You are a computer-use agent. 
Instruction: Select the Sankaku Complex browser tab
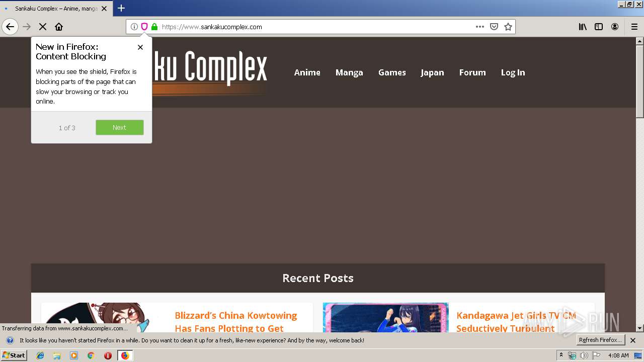tap(56, 9)
